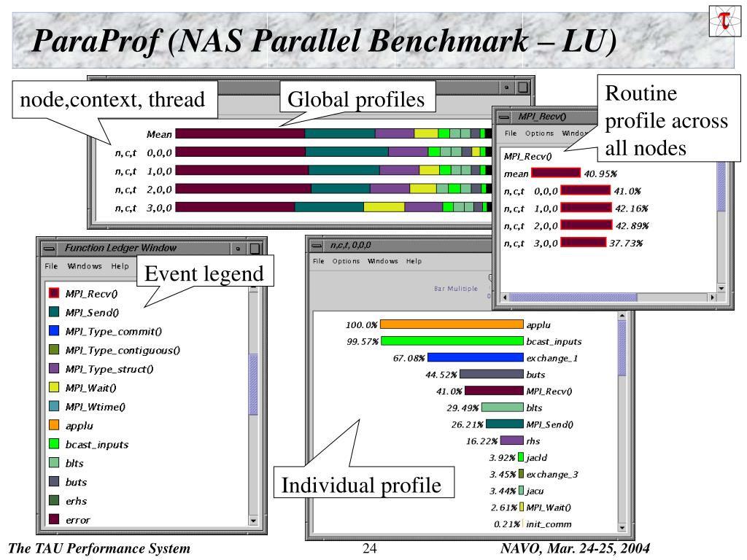Click the 3,0,0 37.73% bar in MPI_Recv() window
Screen dimensions: 747x560
pyautogui.click(x=583, y=242)
